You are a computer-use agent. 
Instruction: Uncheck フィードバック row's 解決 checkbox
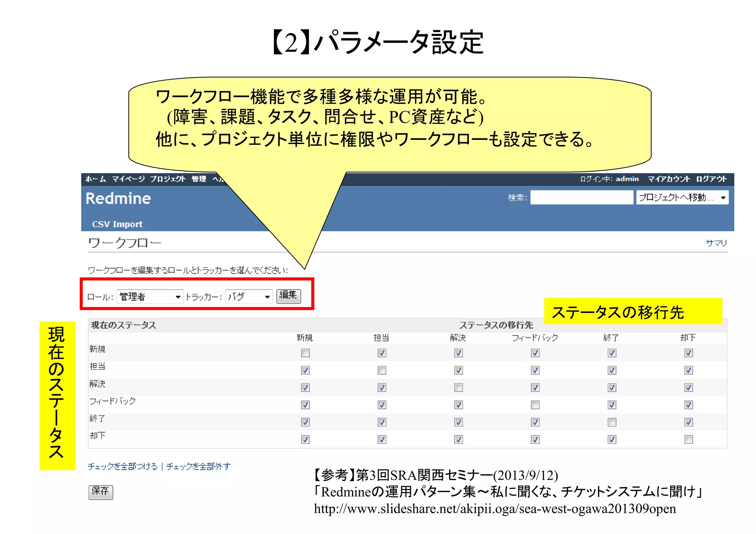pyautogui.click(x=458, y=405)
